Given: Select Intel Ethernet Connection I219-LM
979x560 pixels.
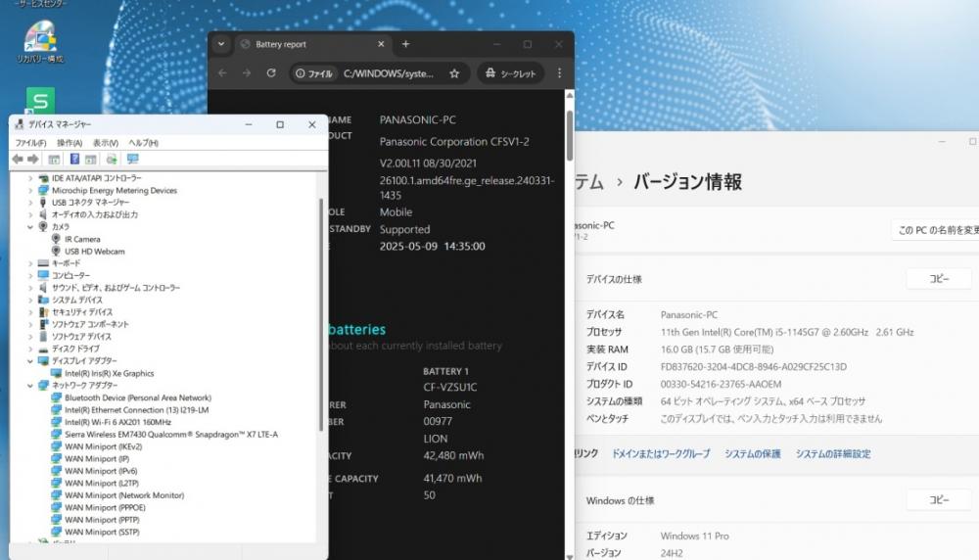Looking at the screenshot, I should pos(136,410).
